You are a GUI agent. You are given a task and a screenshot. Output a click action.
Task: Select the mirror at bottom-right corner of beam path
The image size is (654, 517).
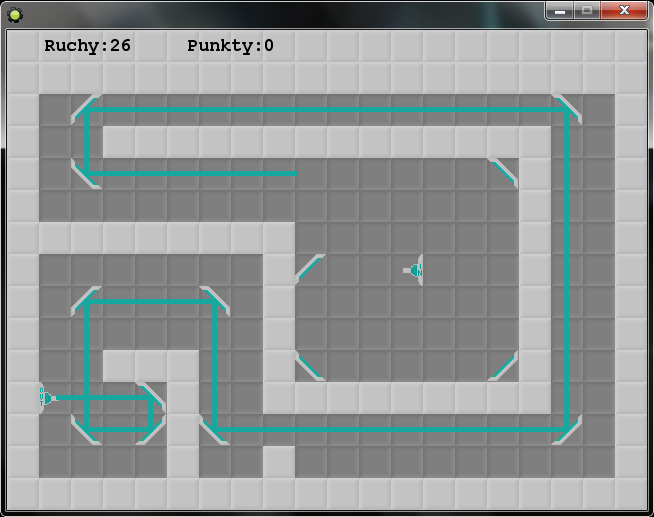(x=567, y=430)
